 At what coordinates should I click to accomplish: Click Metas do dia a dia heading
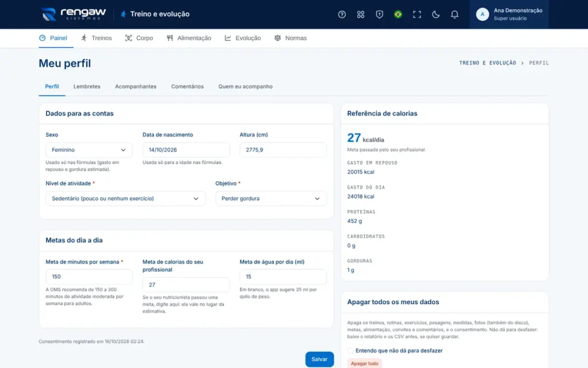point(74,240)
